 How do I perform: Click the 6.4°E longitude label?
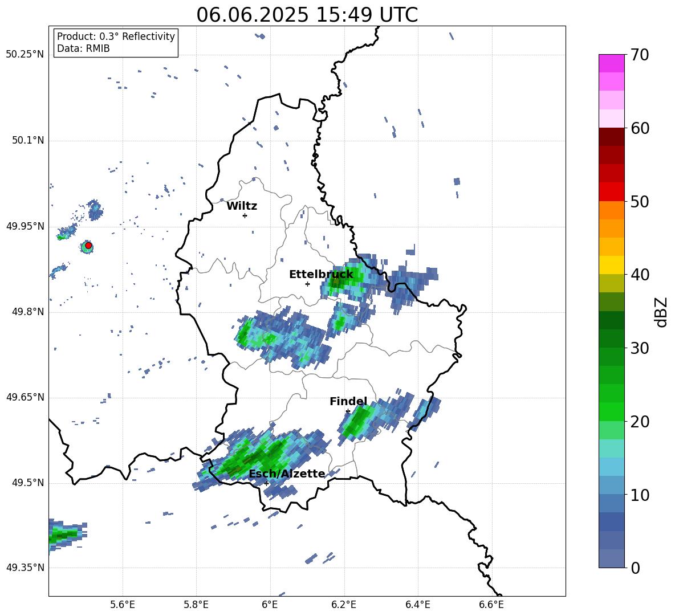pos(417,605)
